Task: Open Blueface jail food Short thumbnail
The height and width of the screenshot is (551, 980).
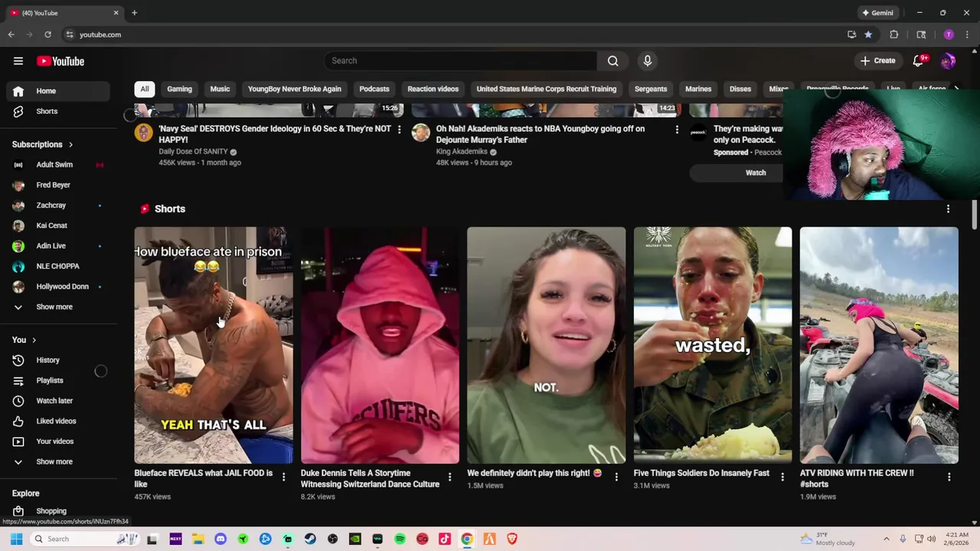Action: [214, 345]
